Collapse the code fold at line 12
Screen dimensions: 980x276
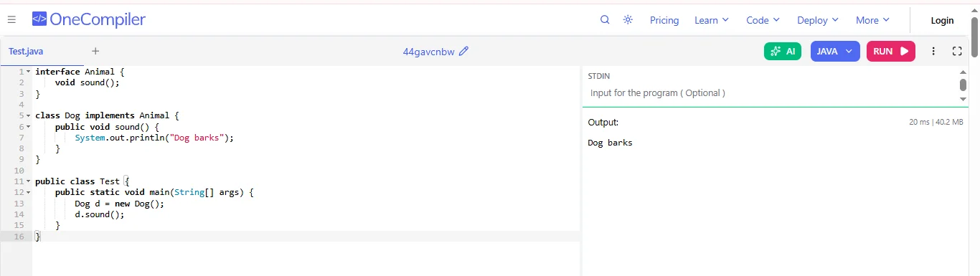(28, 192)
